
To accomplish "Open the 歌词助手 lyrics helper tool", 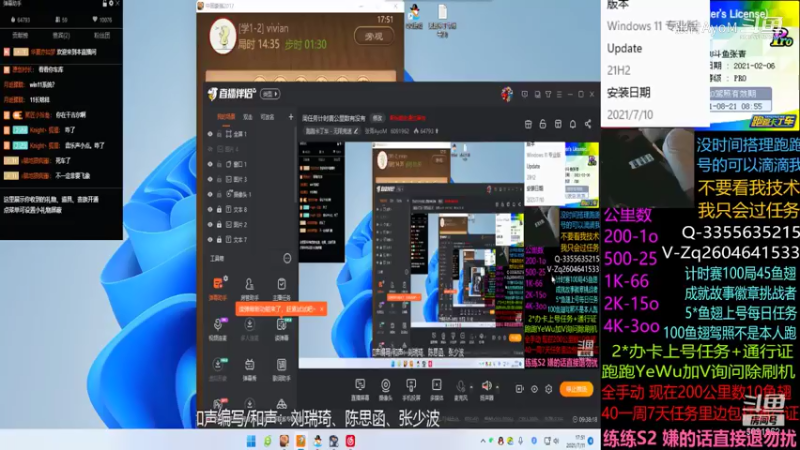I will pos(281,369).
